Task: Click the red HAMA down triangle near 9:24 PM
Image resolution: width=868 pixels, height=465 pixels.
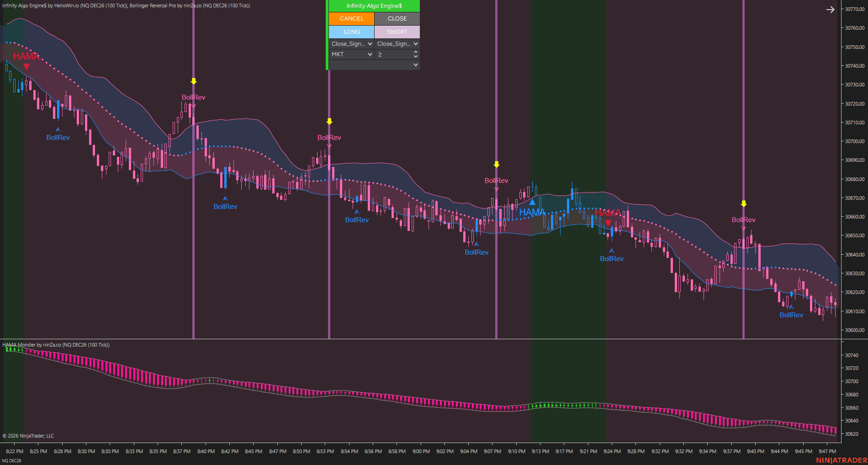Action: point(608,223)
